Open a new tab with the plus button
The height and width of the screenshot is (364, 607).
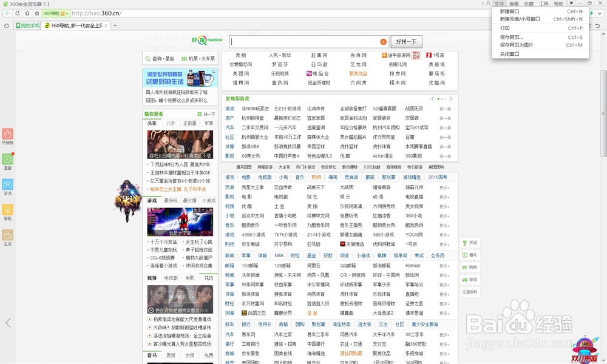tap(115, 25)
